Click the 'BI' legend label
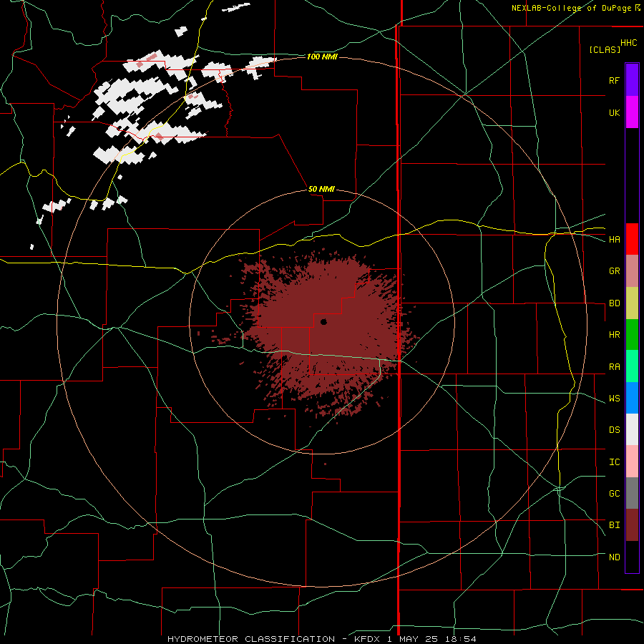644x644 pixels. coord(614,525)
